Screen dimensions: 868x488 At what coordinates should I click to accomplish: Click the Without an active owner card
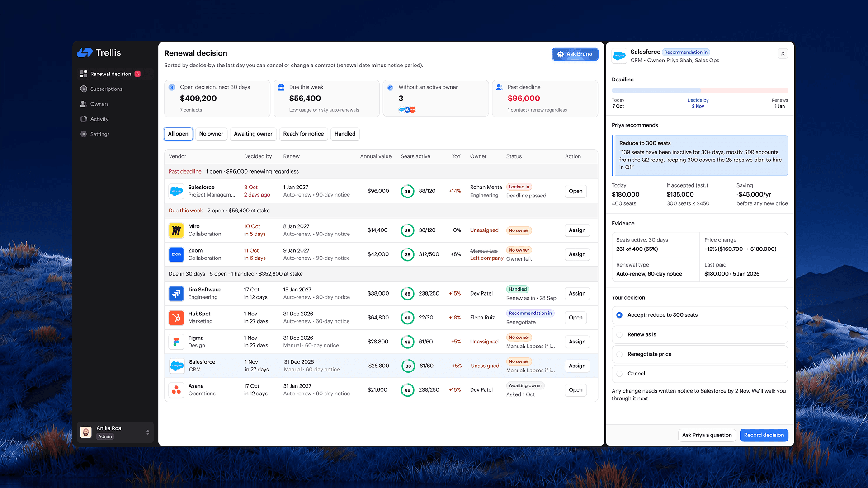pos(435,99)
